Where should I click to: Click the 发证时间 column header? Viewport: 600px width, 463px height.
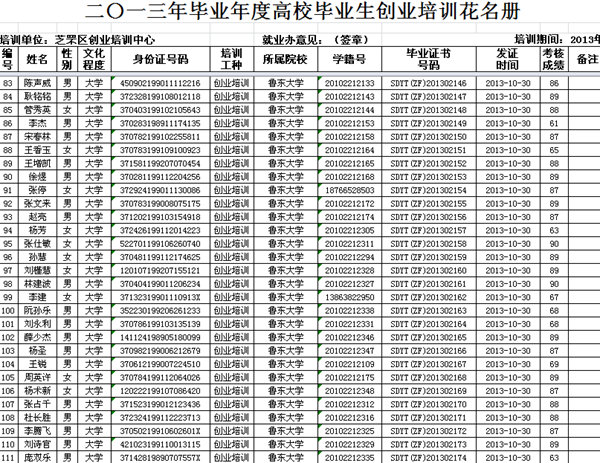coord(508,59)
